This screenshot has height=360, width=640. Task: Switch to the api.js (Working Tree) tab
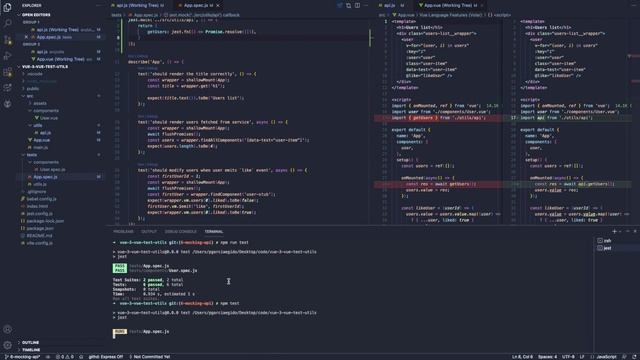pos(138,5)
